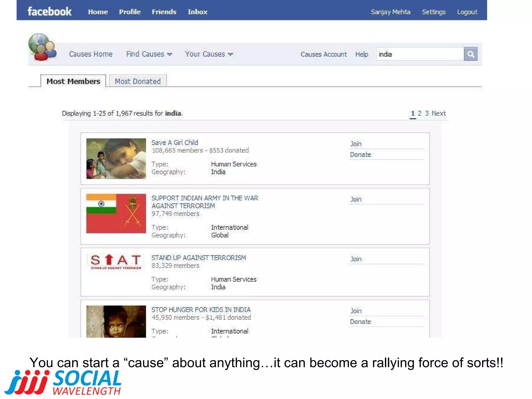Image resolution: width=532 pixels, height=399 pixels.
Task: Donate to Stop Hunger For Kids
Action: (360, 322)
